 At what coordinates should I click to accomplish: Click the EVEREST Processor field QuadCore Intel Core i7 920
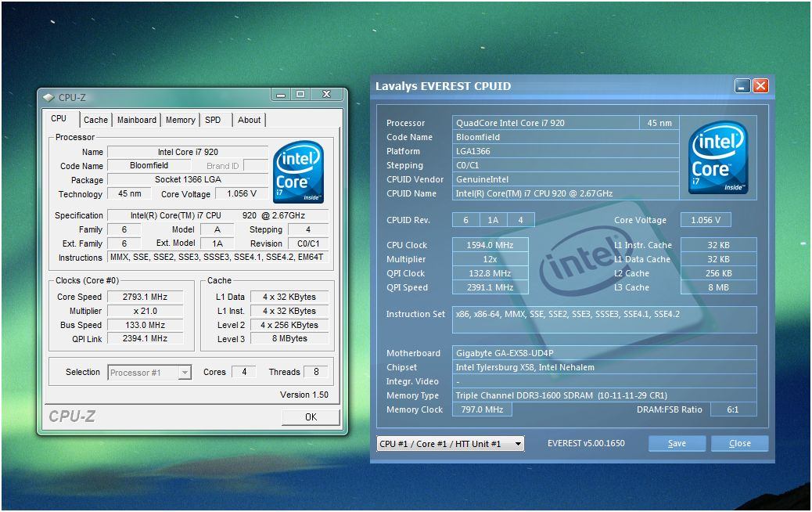coord(546,123)
